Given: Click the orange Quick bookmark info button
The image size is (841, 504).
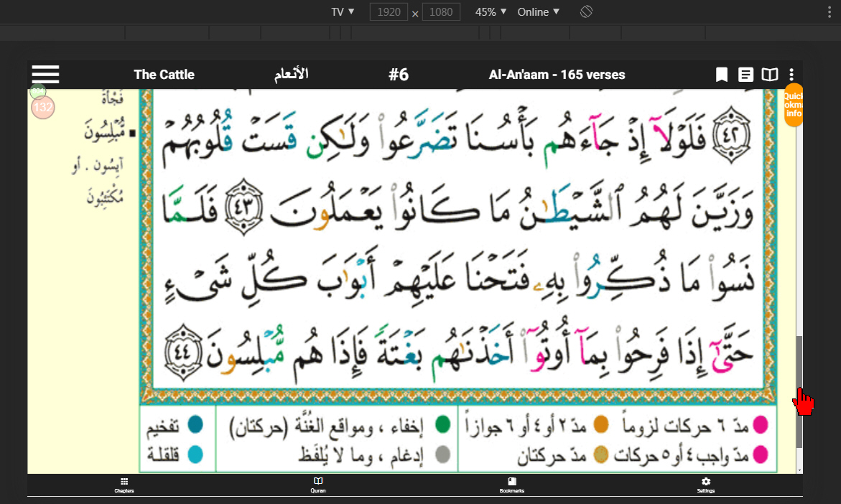Looking at the screenshot, I should [x=793, y=105].
